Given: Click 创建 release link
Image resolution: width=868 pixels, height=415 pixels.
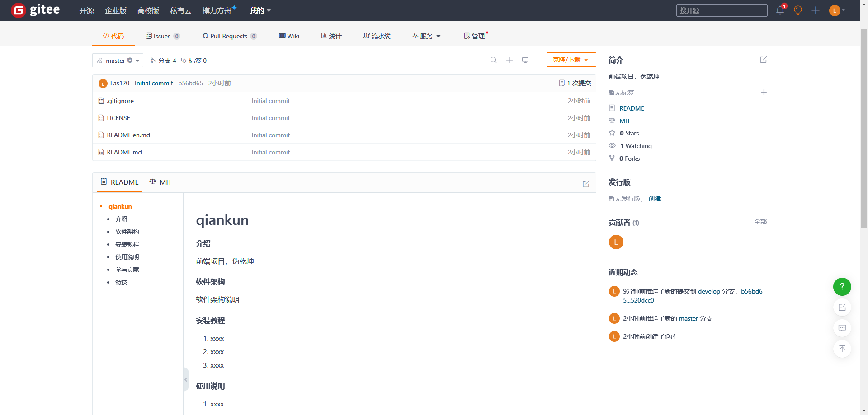Looking at the screenshot, I should pos(655,199).
